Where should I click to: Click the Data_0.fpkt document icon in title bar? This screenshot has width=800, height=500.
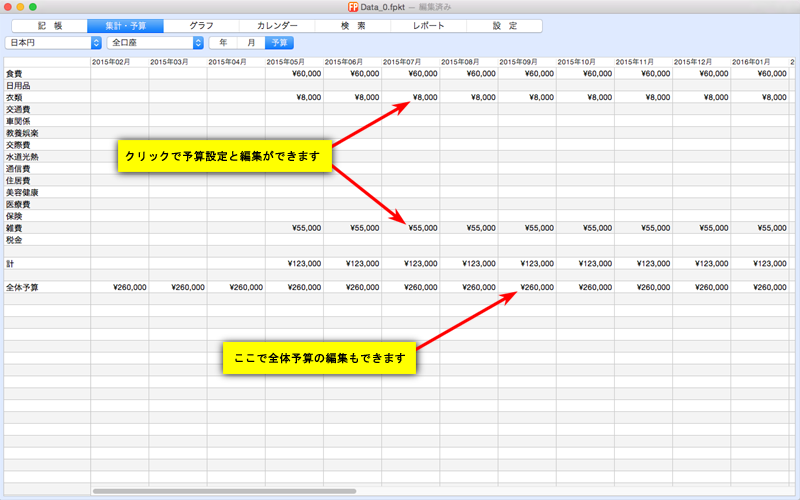[353, 7]
